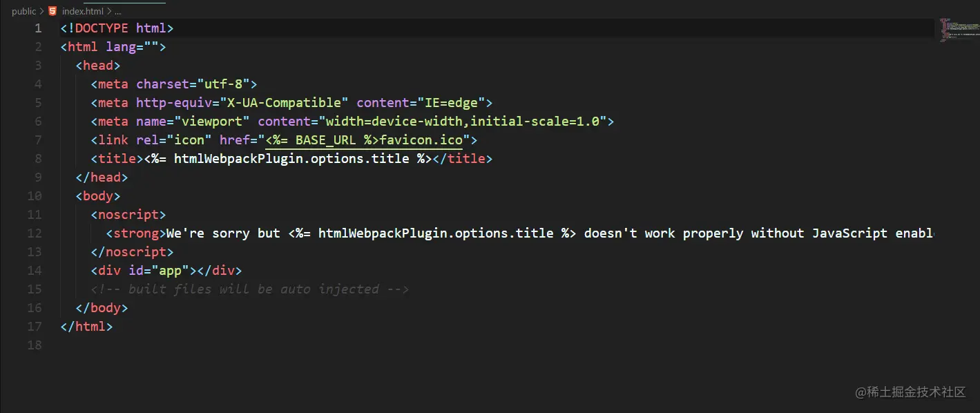Click the opening '<head>' tag
Image resolution: width=980 pixels, height=413 pixels.
[98, 66]
